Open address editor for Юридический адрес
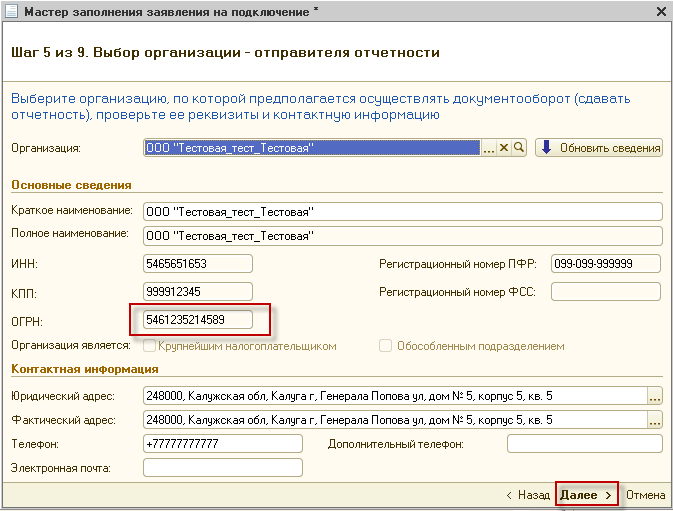The image size is (673, 511). pyautogui.click(x=655, y=395)
